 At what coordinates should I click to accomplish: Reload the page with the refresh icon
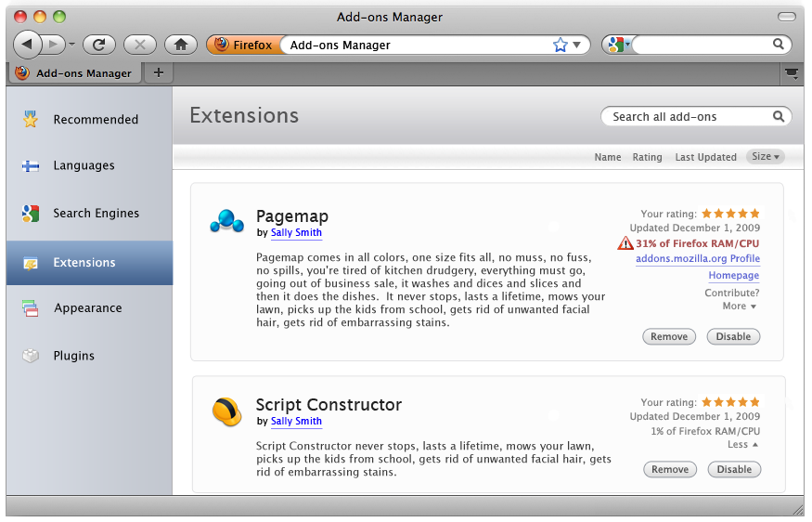point(99,46)
